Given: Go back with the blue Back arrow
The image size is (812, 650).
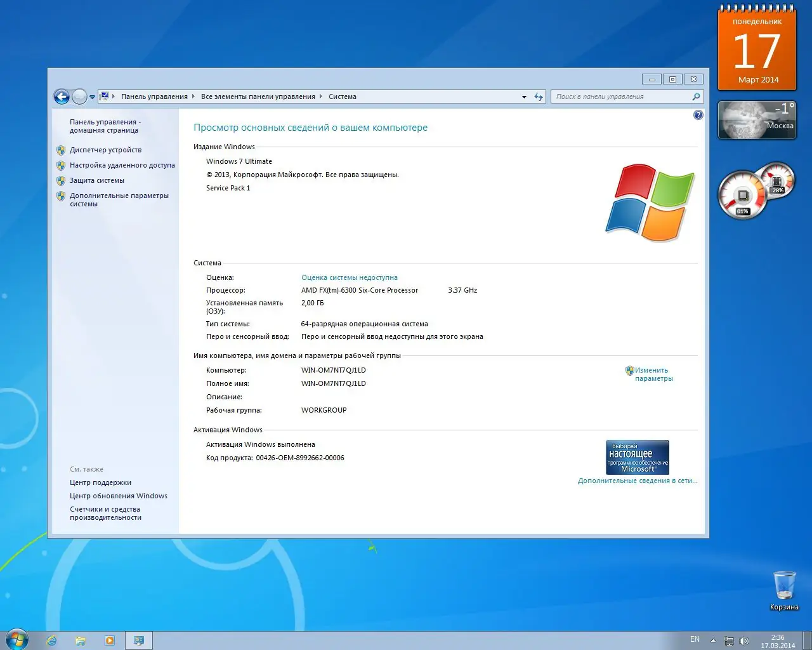Looking at the screenshot, I should pyautogui.click(x=62, y=96).
